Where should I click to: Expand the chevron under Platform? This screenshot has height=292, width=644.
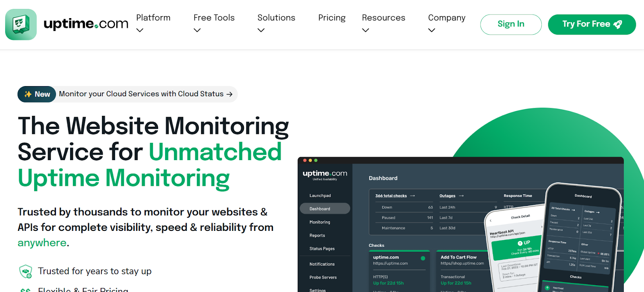click(x=140, y=30)
